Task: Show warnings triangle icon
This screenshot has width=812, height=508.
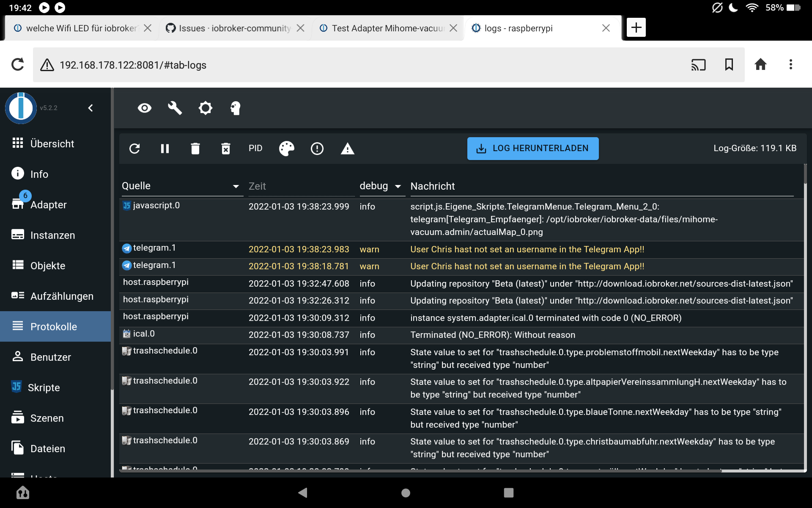Action: 348,149
